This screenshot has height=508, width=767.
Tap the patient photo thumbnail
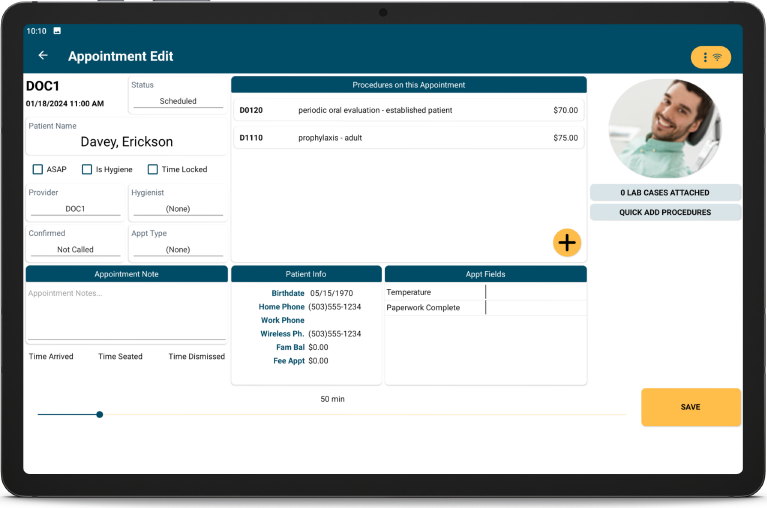click(x=665, y=128)
